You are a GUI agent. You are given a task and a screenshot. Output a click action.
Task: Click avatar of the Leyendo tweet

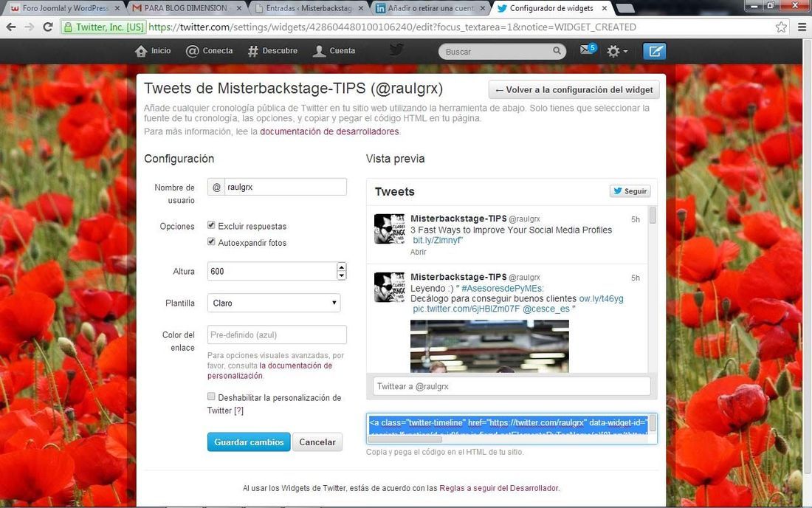[x=390, y=287]
